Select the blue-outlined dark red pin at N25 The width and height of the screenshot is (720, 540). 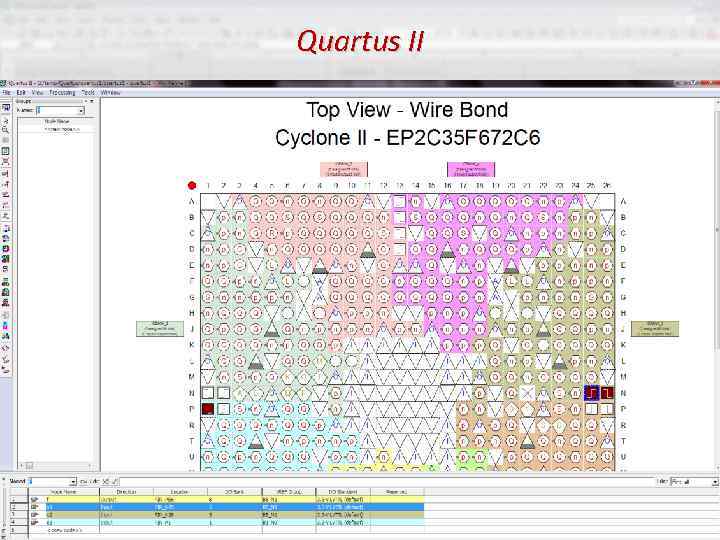[x=591, y=393]
